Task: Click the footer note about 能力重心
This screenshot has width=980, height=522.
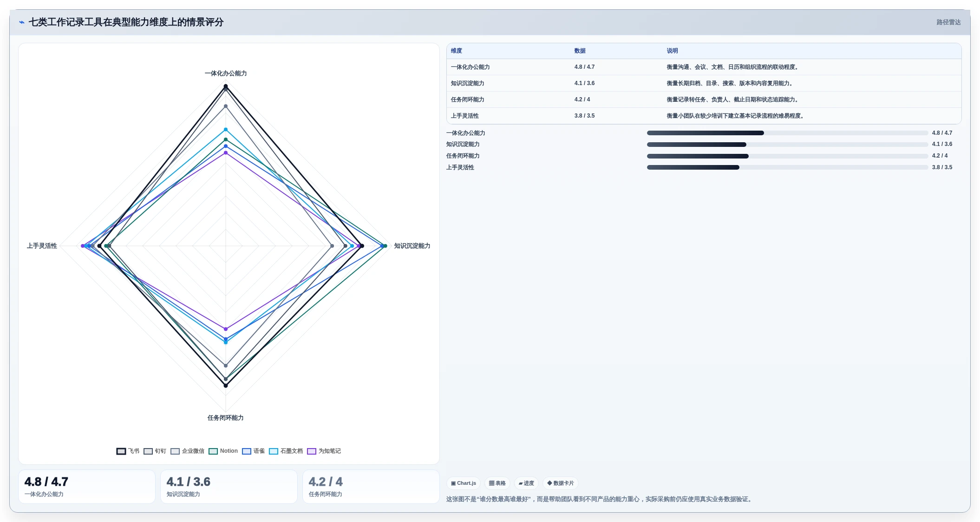Action: point(600,499)
